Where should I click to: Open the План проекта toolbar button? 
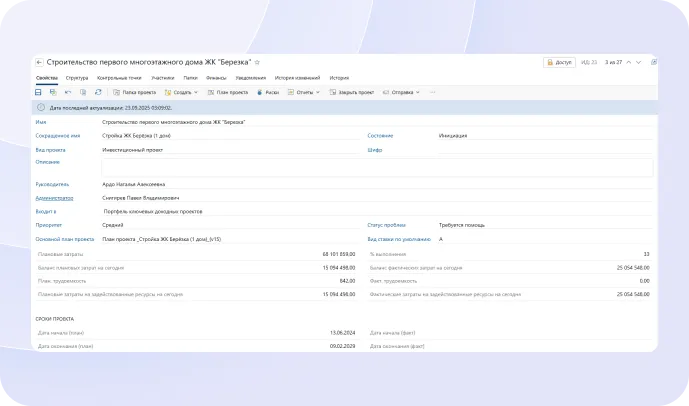[227, 92]
